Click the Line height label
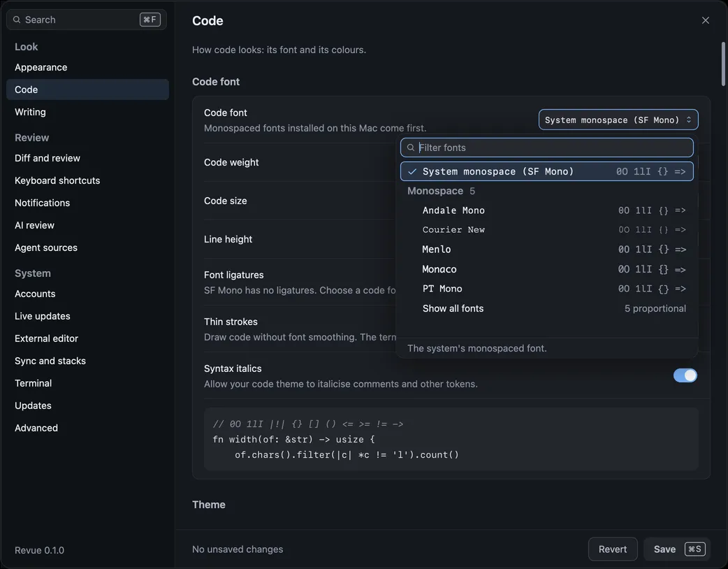The image size is (728, 569). 228,239
